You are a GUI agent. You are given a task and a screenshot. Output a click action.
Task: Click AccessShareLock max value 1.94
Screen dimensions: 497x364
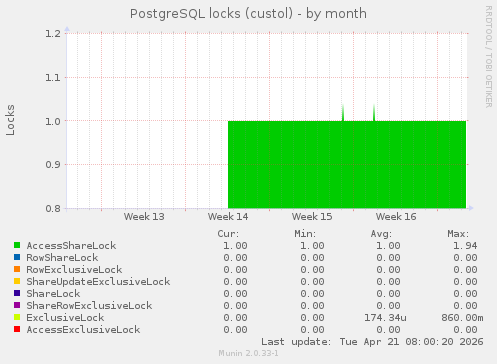click(x=465, y=246)
